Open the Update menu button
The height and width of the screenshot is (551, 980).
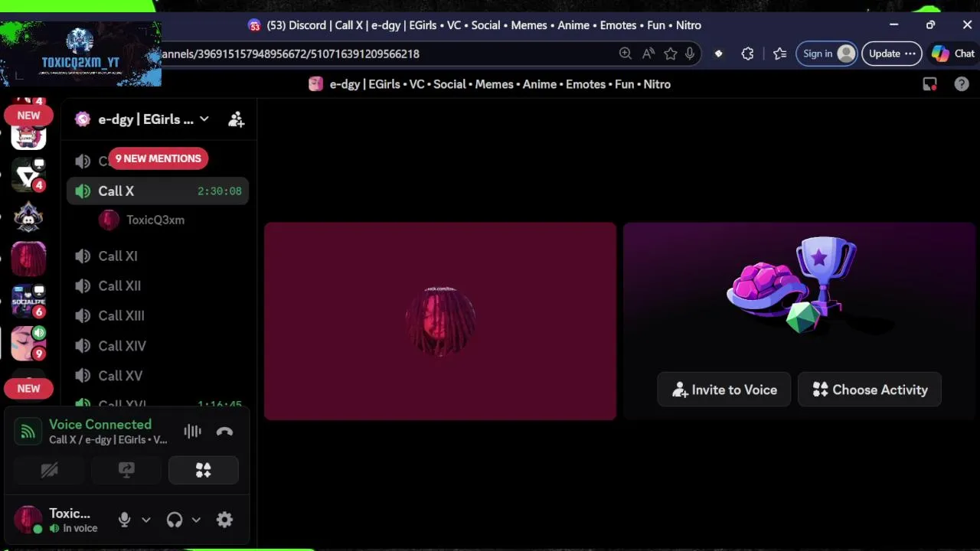click(x=891, y=54)
